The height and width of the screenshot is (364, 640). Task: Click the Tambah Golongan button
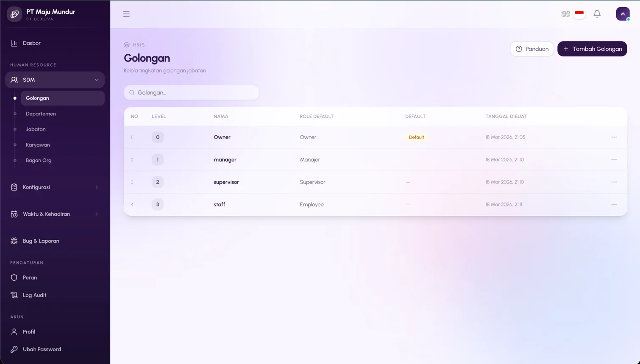(x=592, y=49)
